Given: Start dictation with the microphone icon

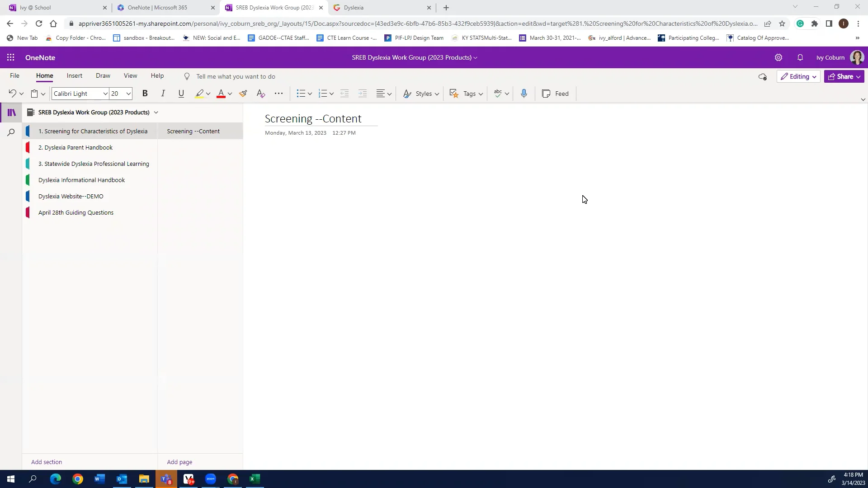Looking at the screenshot, I should coord(524,94).
